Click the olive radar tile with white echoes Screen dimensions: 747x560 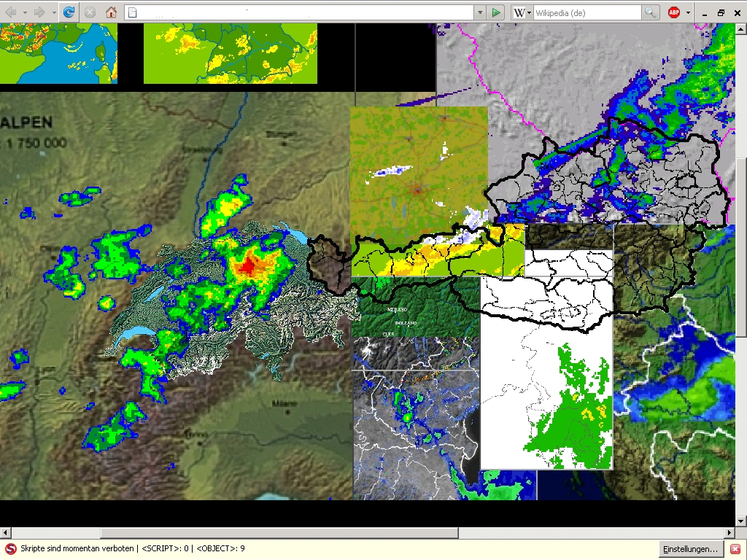pyautogui.click(x=419, y=174)
